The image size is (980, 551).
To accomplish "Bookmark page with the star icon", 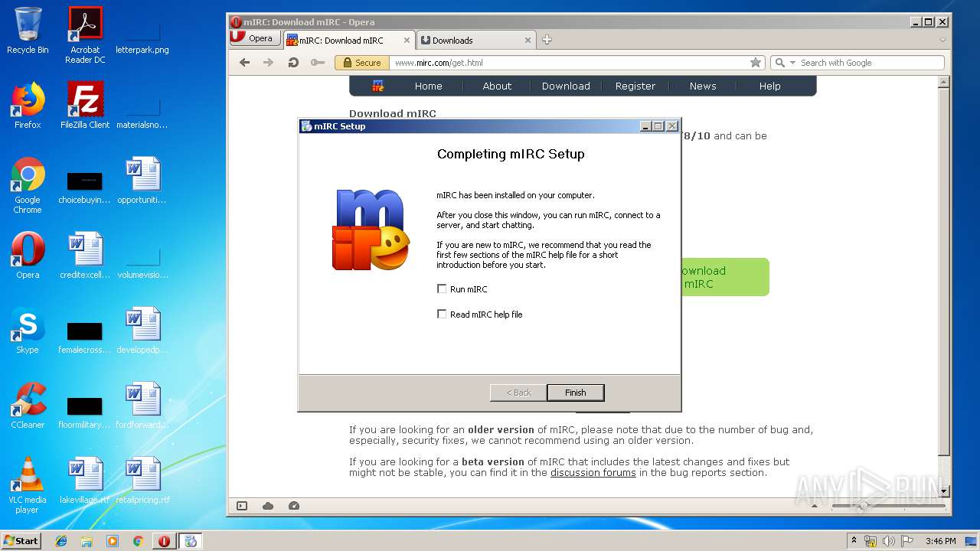I will click(756, 63).
